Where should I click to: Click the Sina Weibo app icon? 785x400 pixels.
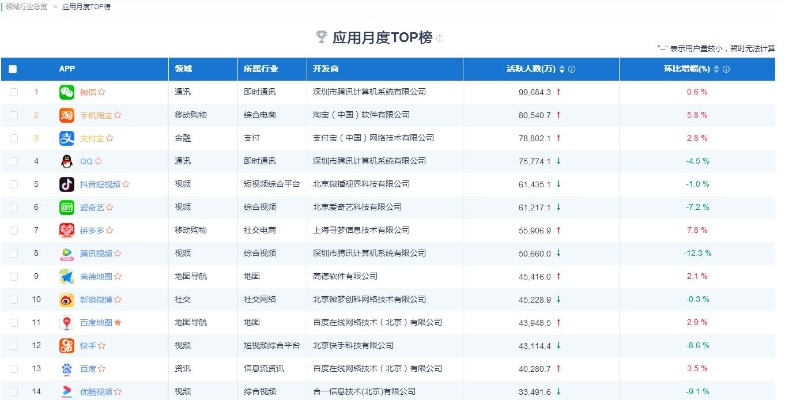coord(67,299)
